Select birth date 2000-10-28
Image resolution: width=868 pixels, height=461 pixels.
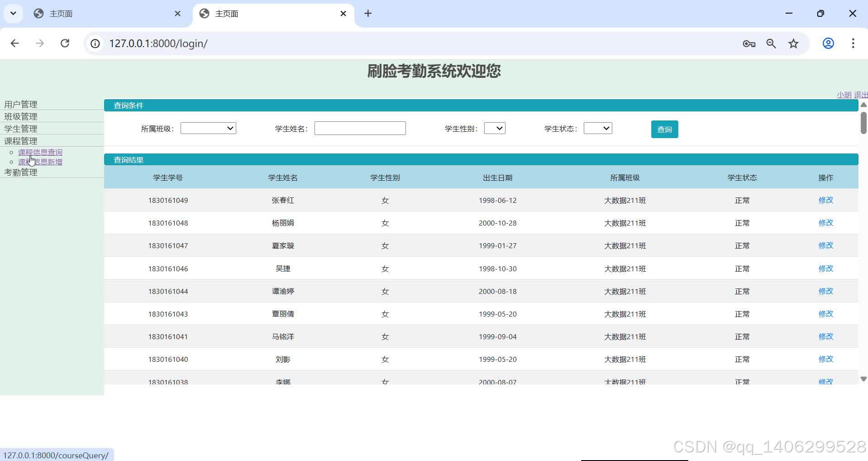[x=497, y=223]
